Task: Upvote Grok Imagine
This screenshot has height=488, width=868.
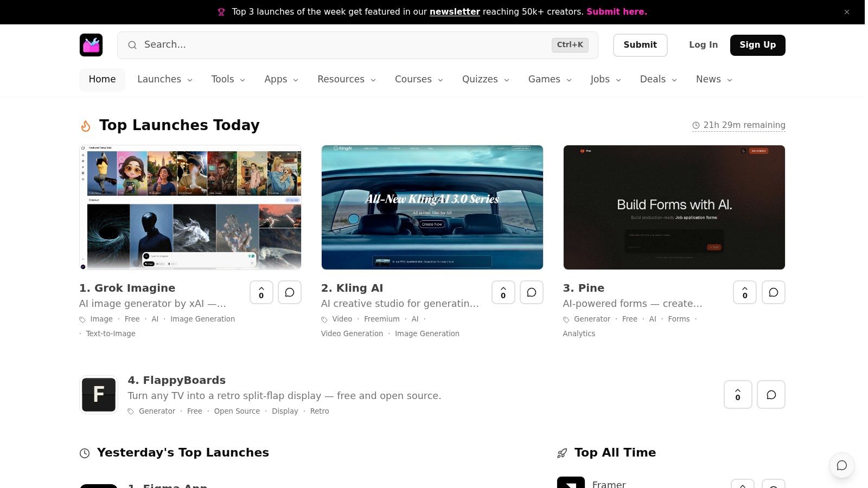Action: coord(261,292)
